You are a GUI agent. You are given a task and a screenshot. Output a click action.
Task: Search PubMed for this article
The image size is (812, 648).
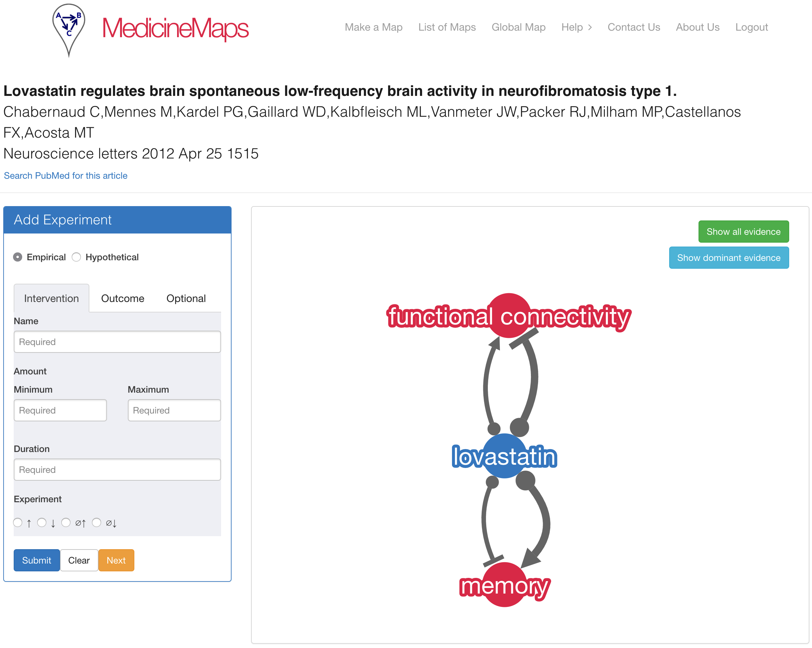point(66,175)
